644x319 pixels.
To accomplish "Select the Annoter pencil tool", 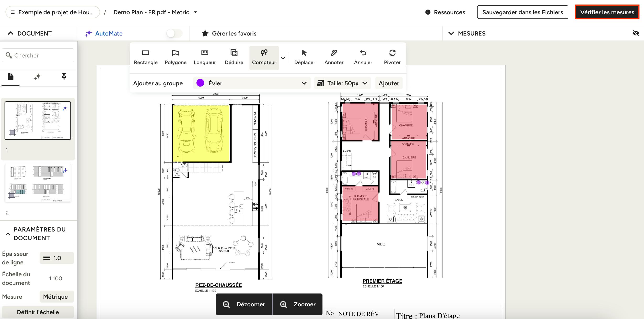I will point(334,57).
